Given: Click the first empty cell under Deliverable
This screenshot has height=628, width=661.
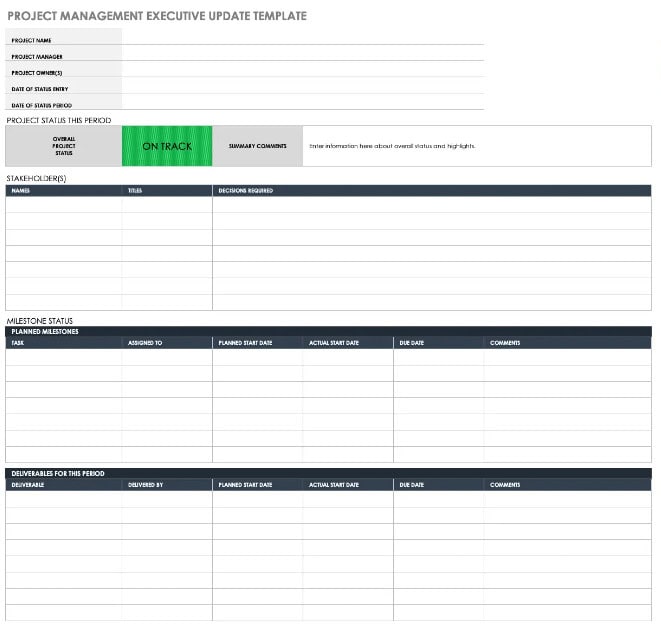Looking at the screenshot, I should (x=64, y=499).
